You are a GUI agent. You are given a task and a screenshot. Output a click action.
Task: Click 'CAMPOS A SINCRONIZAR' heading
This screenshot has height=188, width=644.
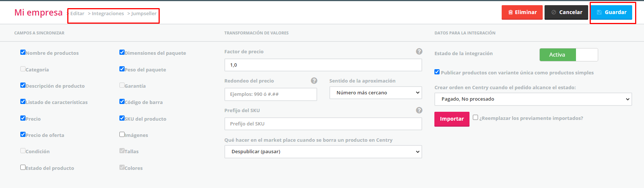click(x=39, y=33)
